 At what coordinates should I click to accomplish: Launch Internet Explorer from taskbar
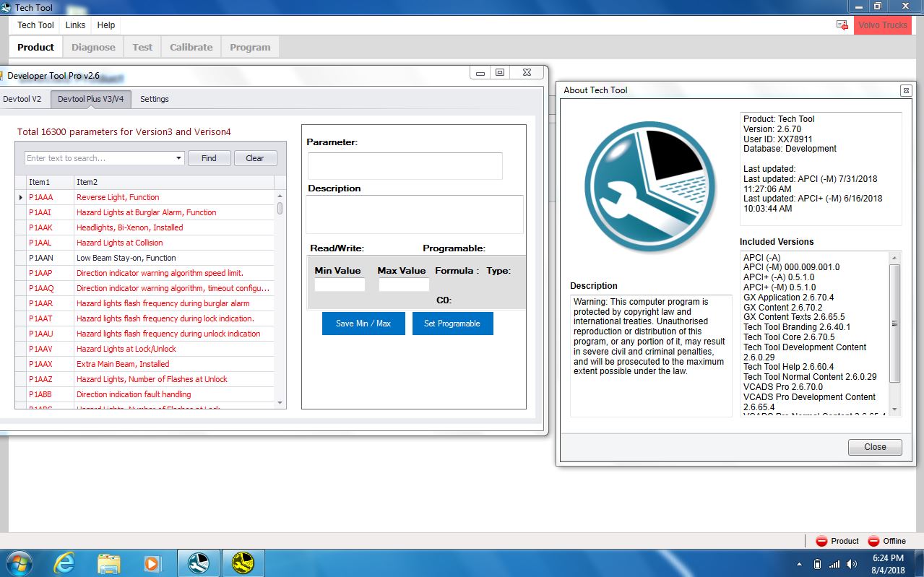click(x=64, y=563)
